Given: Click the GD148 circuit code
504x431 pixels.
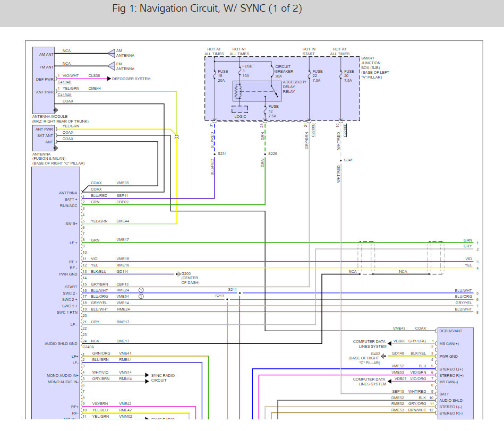Looking at the screenshot, I should point(398,354).
